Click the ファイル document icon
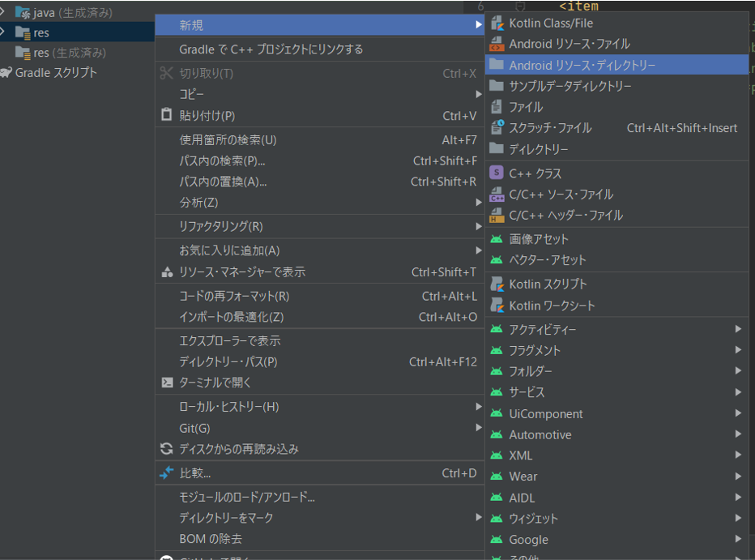Image resolution: width=755 pixels, height=560 pixels. [x=497, y=107]
